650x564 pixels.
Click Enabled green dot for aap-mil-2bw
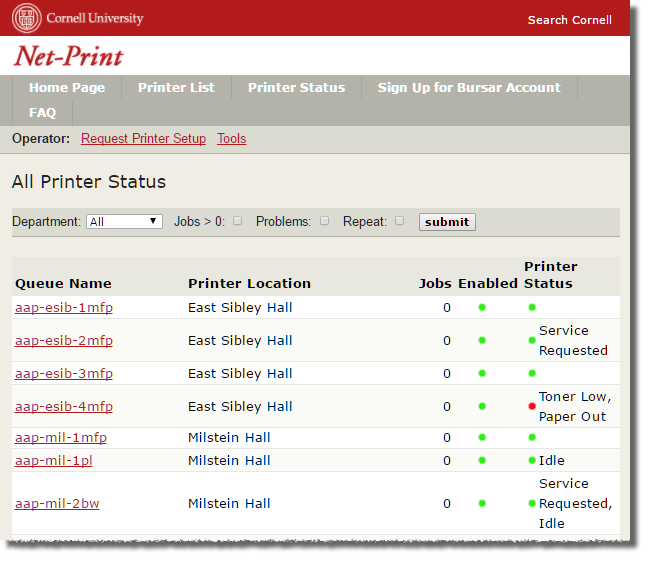coord(482,503)
